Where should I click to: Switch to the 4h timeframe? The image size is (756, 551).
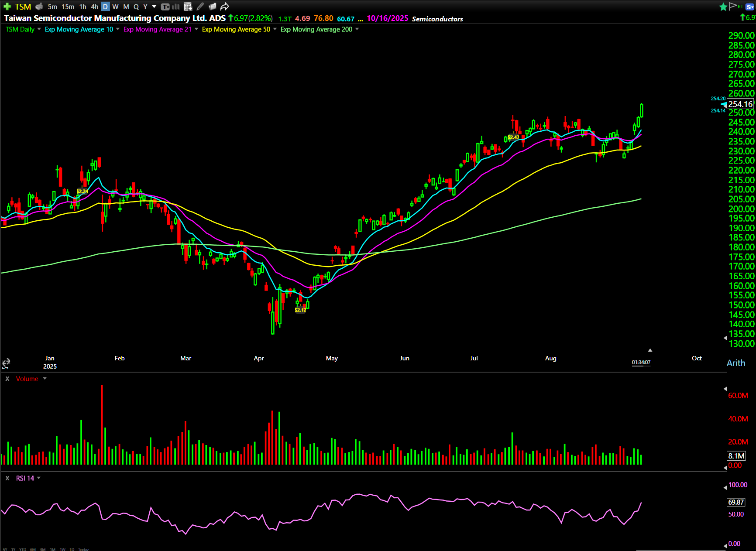tap(94, 7)
